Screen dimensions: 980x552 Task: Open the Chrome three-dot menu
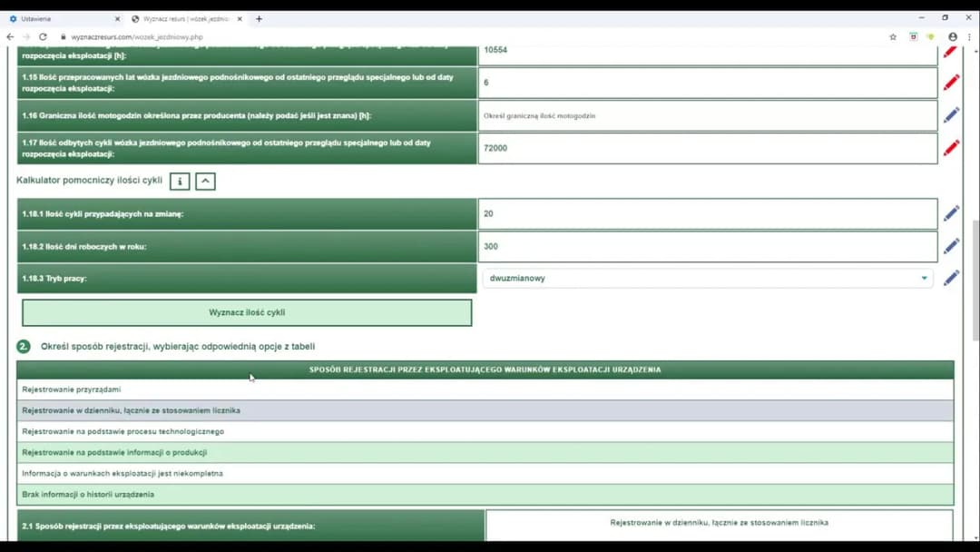coord(969,37)
